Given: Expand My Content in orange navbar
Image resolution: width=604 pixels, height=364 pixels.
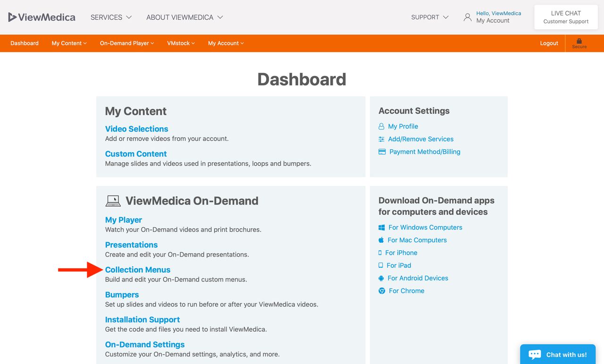Looking at the screenshot, I should point(69,43).
